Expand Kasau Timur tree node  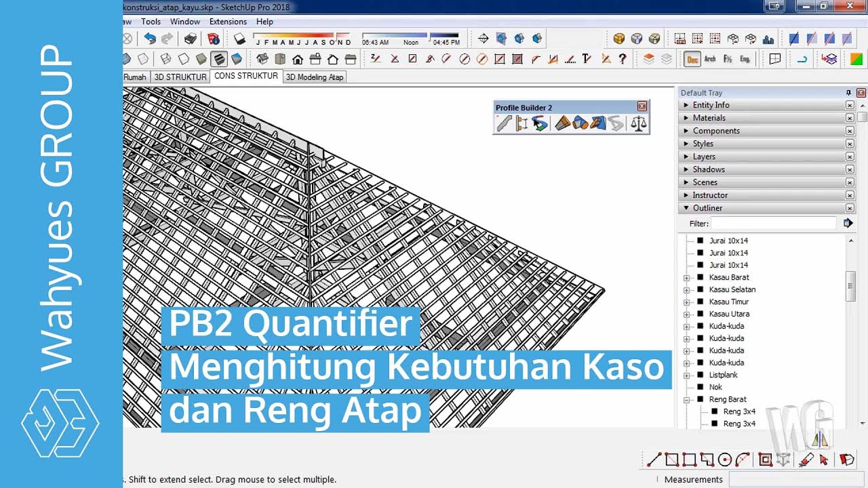[x=686, y=302]
